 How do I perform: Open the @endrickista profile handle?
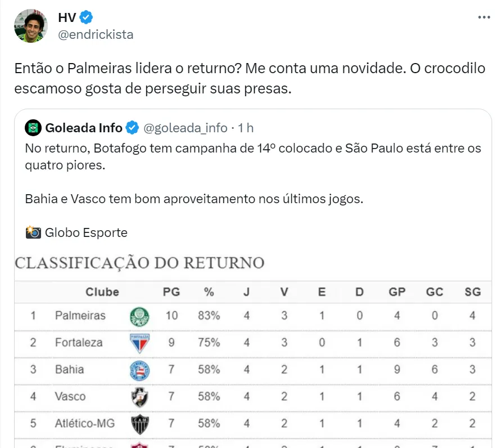coord(96,34)
